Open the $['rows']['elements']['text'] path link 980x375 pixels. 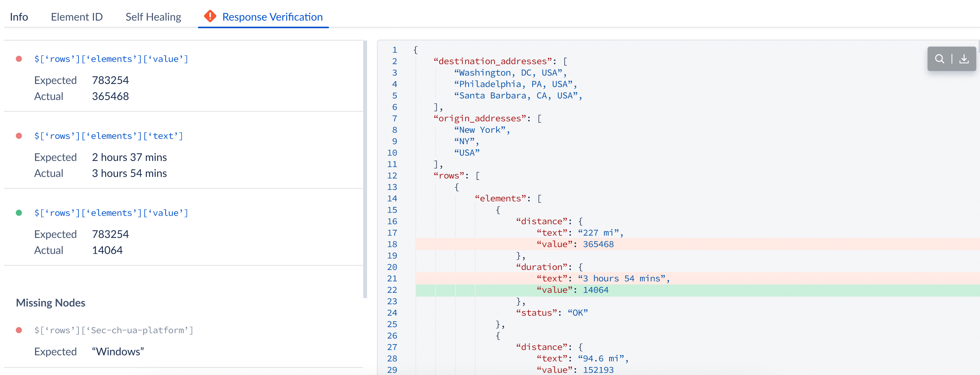[x=109, y=136]
